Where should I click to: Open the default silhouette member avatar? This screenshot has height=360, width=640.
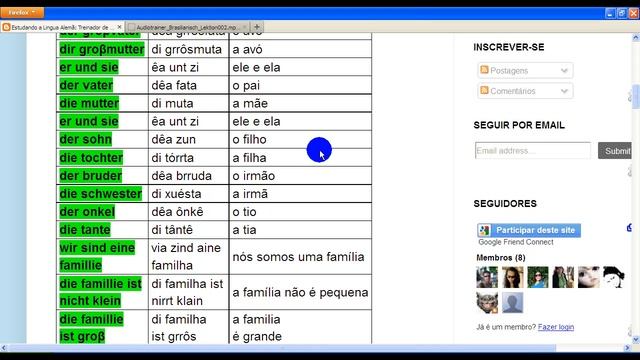tap(512, 302)
